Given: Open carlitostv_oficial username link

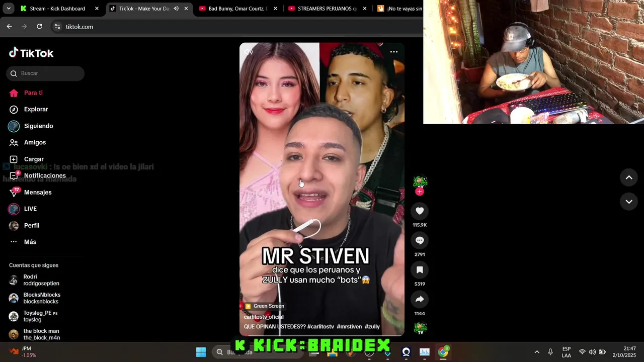Looking at the screenshot, I should pos(264,317).
